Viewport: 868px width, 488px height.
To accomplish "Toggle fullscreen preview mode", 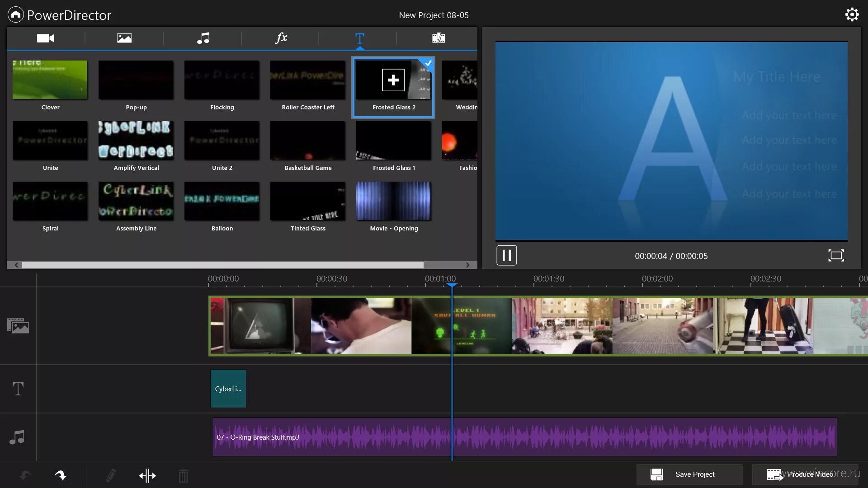I will (x=836, y=255).
